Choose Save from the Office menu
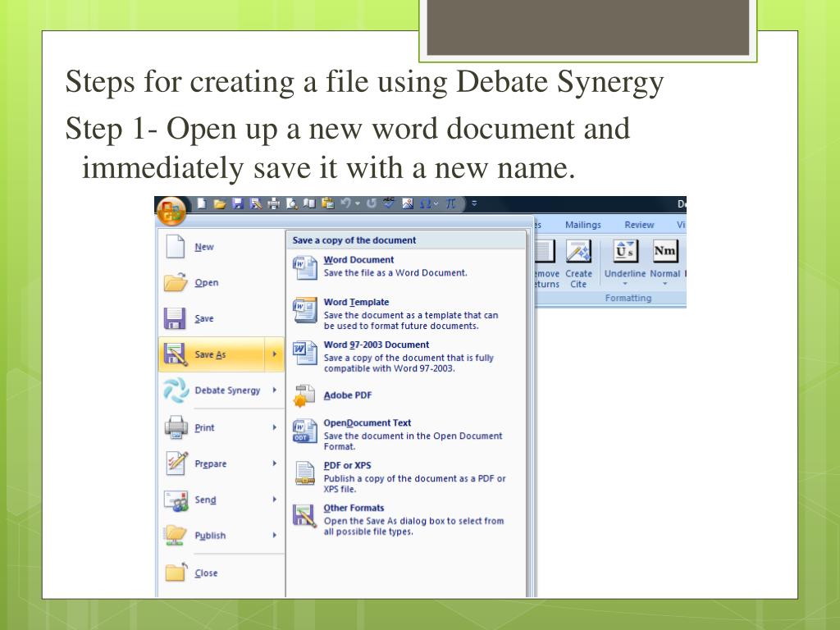840x630 pixels. 221,318
